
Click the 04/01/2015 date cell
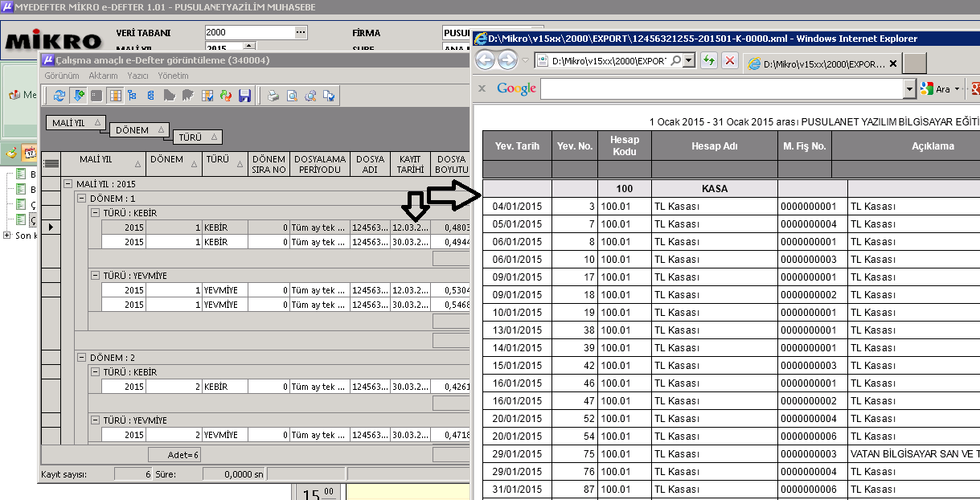[x=517, y=207]
